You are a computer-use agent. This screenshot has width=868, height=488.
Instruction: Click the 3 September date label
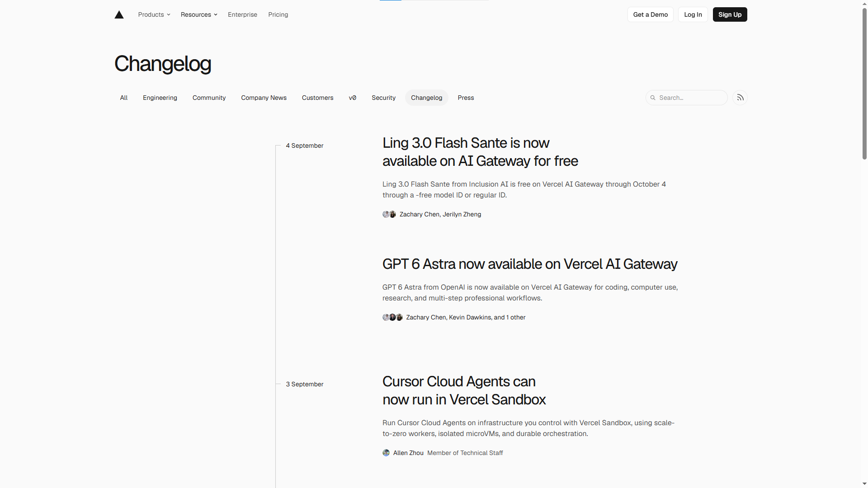(x=305, y=384)
